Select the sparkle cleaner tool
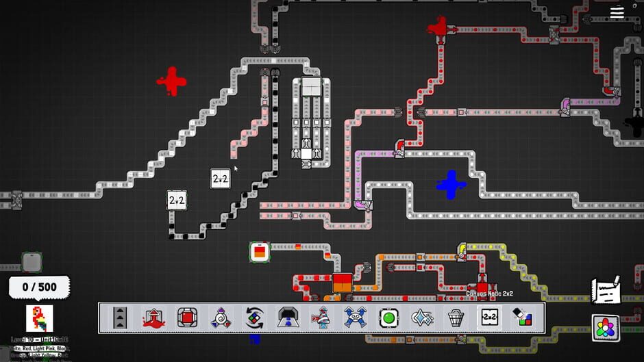The width and height of the screenshot is (644, 362). pos(422,318)
